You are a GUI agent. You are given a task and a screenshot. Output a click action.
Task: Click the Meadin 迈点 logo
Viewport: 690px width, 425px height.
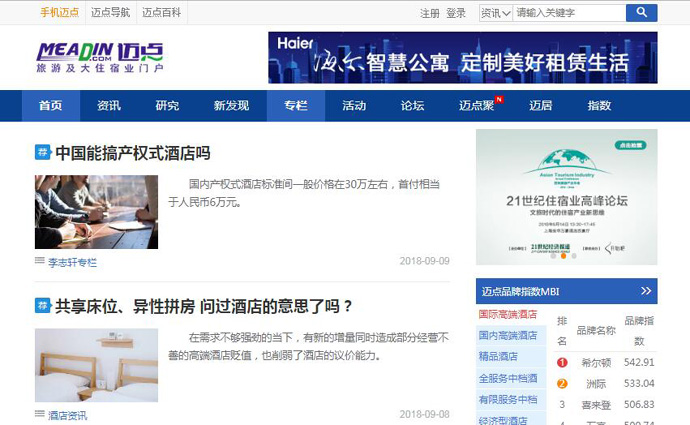(99, 57)
